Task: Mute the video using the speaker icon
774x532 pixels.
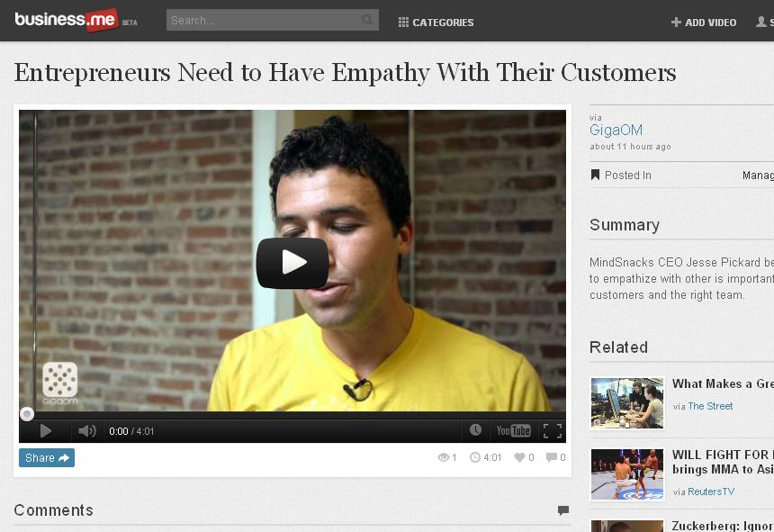Action: [87, 431]
